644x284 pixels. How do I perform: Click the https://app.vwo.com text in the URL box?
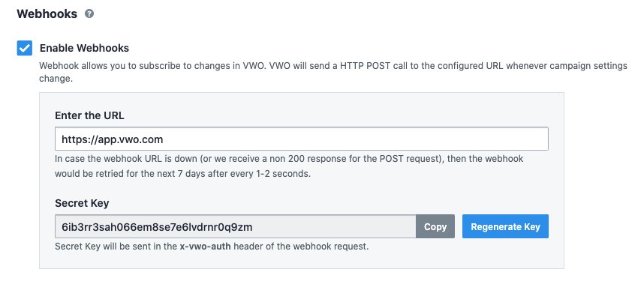point(112,139)
